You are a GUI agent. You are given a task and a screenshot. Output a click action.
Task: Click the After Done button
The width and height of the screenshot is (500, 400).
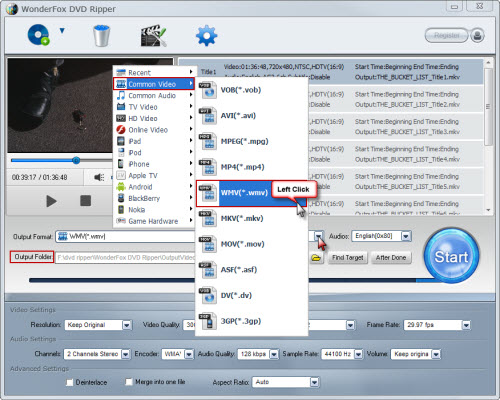point(391,258)
